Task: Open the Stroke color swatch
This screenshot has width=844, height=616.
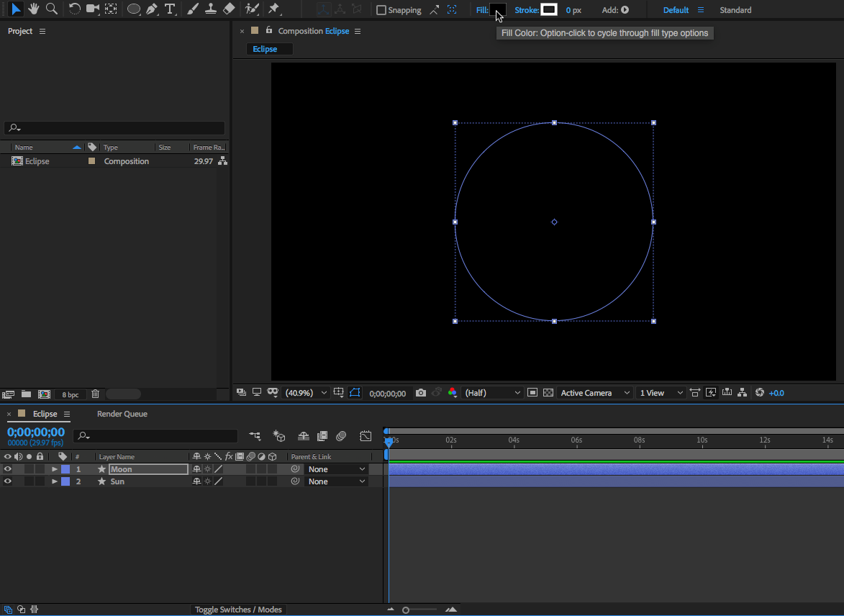Action: pyautogui.click(x=549, y=10)
